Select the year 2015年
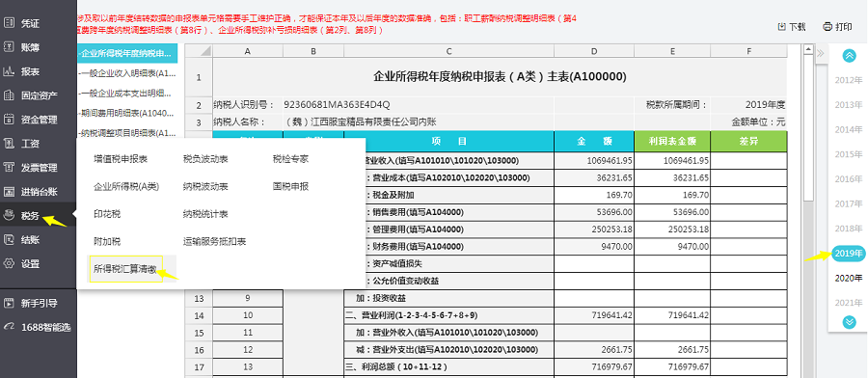 pyautogui.click(x=849, y=154)
